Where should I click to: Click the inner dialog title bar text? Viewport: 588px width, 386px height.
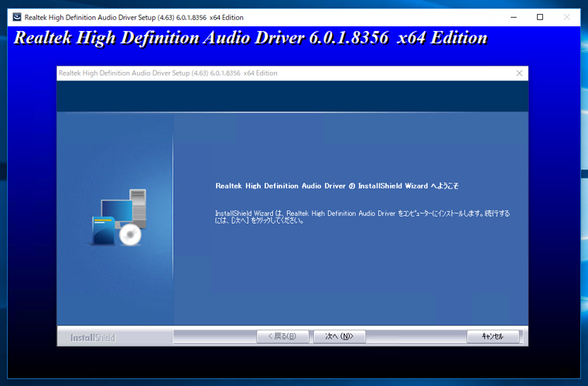coord(168,73)
